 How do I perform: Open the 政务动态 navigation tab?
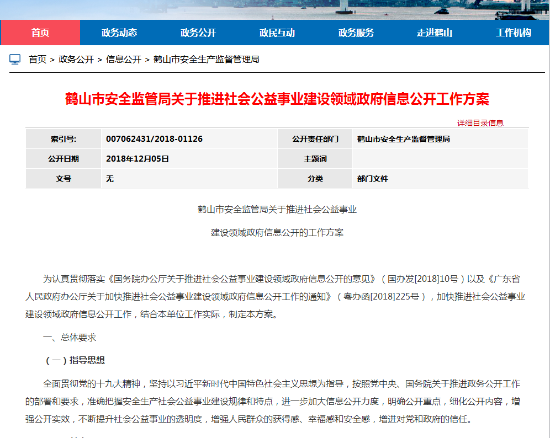(119, 33)
